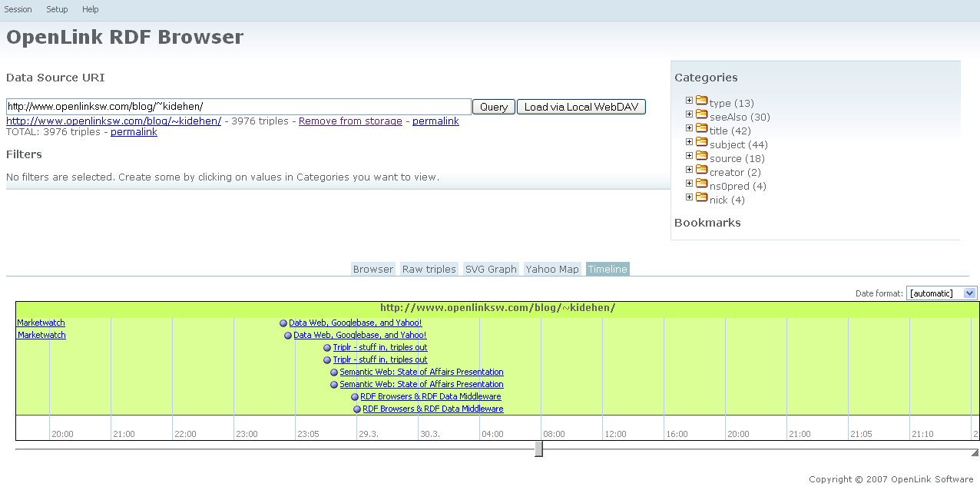Click the type category folder icon

(x=701, y=101)
